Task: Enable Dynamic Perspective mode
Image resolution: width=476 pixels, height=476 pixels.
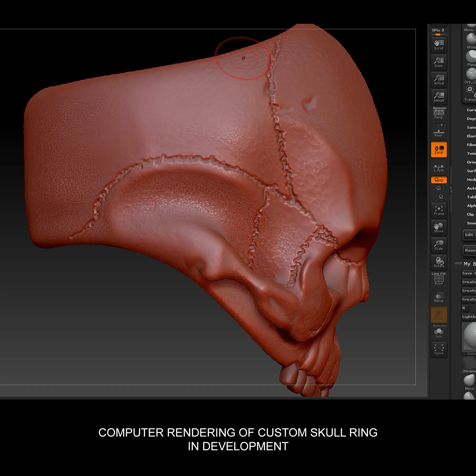Action: click(x=439, y=114)
